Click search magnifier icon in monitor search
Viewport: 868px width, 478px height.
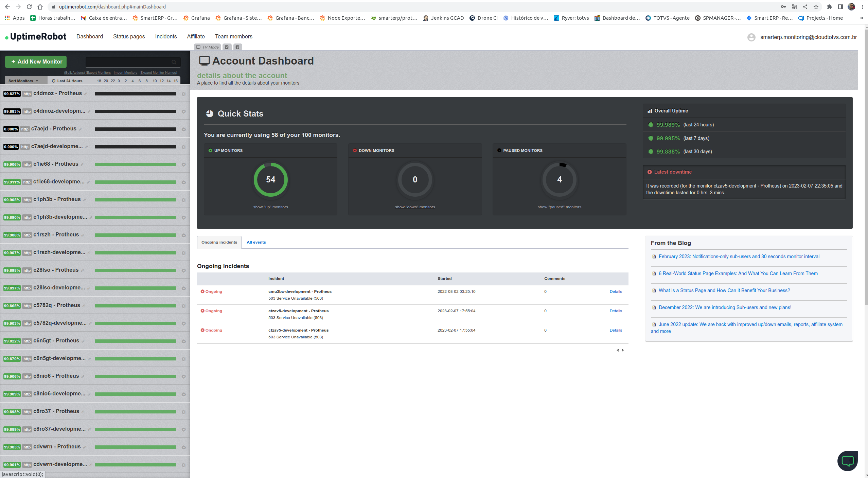tap(174, 62)
